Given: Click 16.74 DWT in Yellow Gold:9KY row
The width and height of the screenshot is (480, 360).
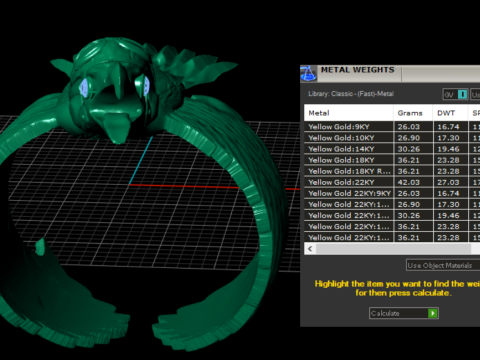Looking at the screenshot, I should (448, 127).
